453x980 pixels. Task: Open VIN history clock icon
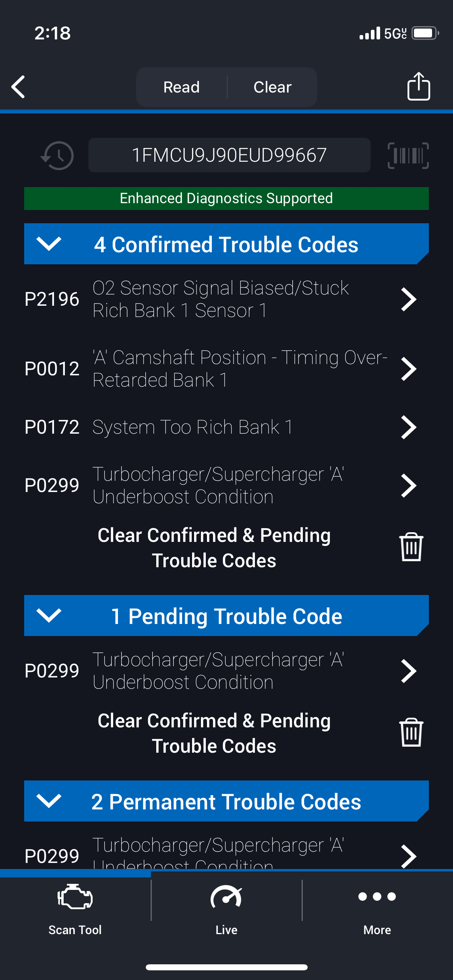tap(58, 155)
